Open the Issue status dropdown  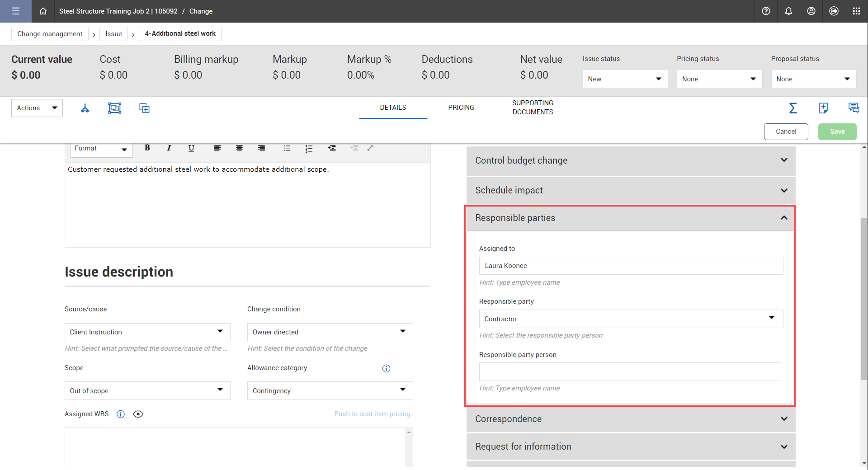coord(625,79)
